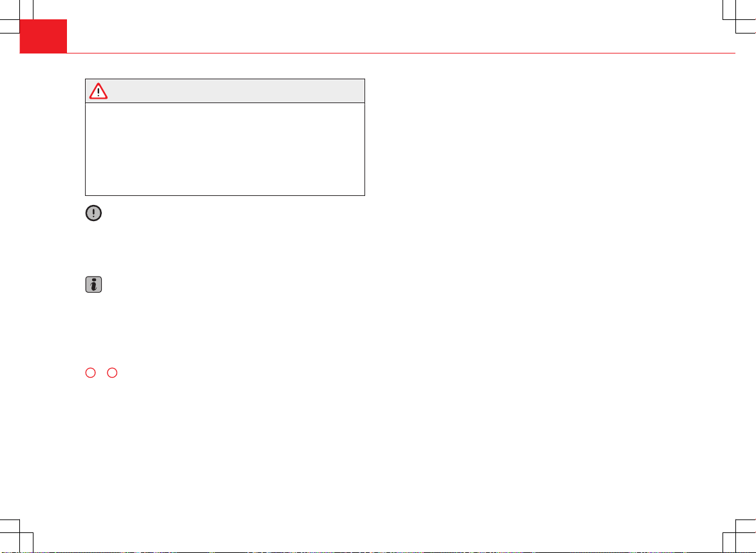Click the gray information 'i' icon
The image size is (756, 553).
(x=93, y=285)
